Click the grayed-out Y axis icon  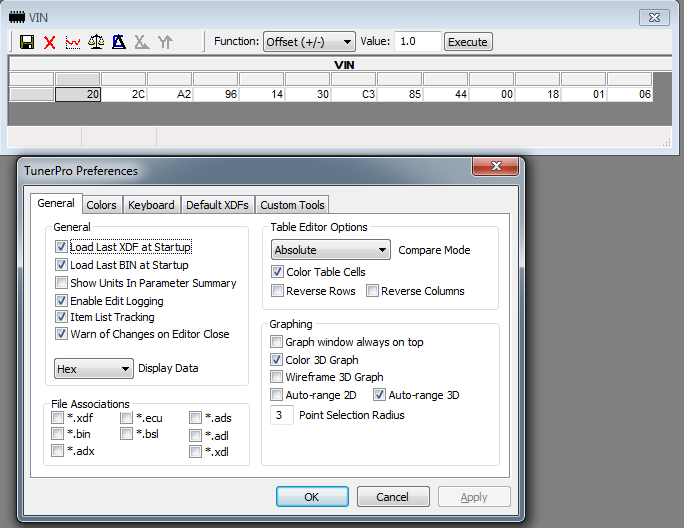click(165, 42)
